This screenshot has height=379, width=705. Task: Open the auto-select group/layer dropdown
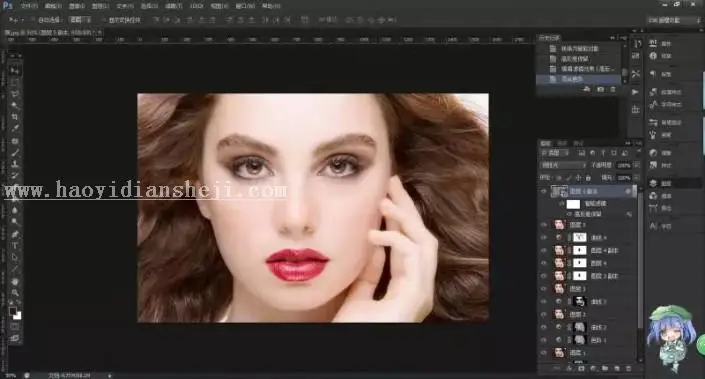[x=80, y=20]
